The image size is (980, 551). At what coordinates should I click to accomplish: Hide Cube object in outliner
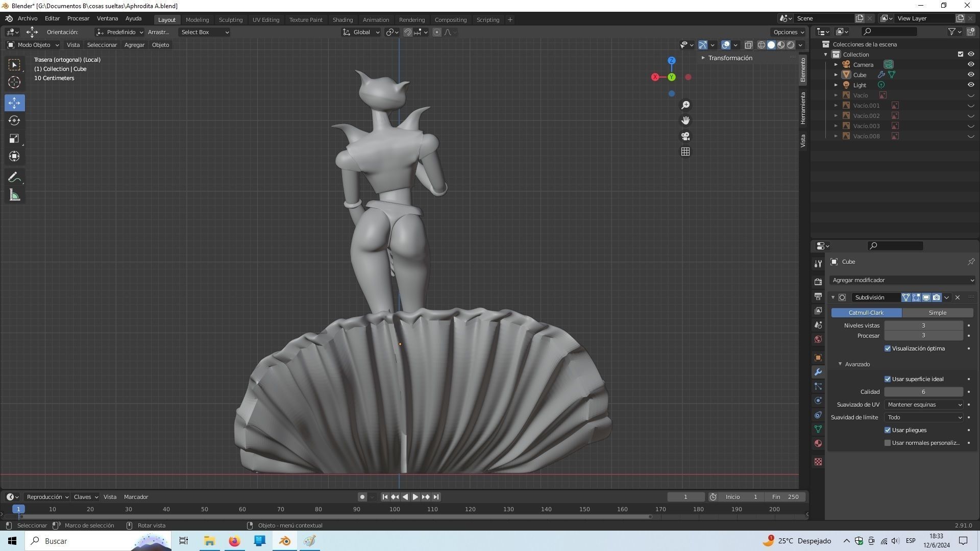[x=971, y=74]
